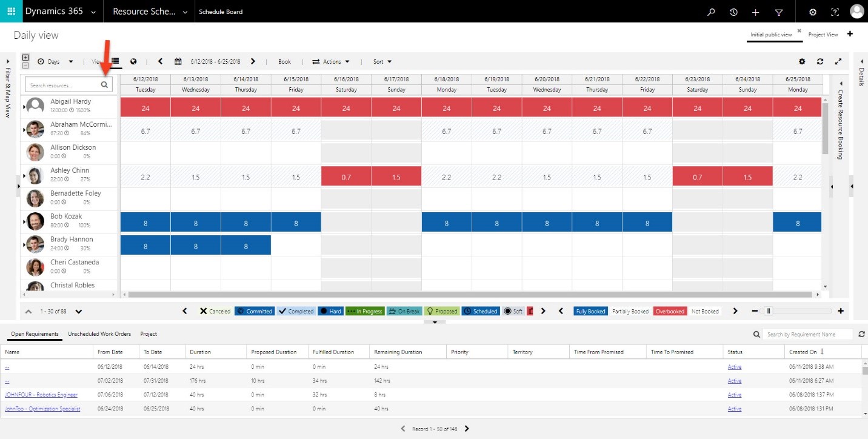Toggle the Committed booking status filter

point(254,310)
